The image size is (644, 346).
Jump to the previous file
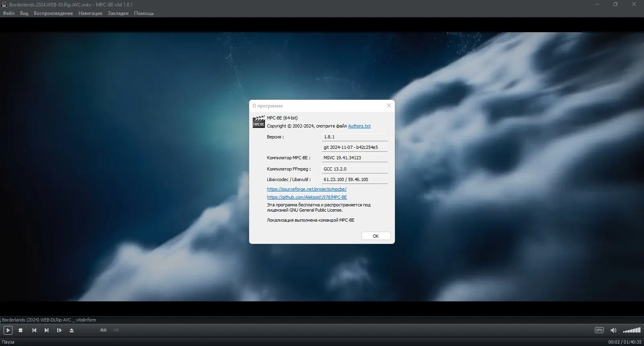[x=34, y=330]
